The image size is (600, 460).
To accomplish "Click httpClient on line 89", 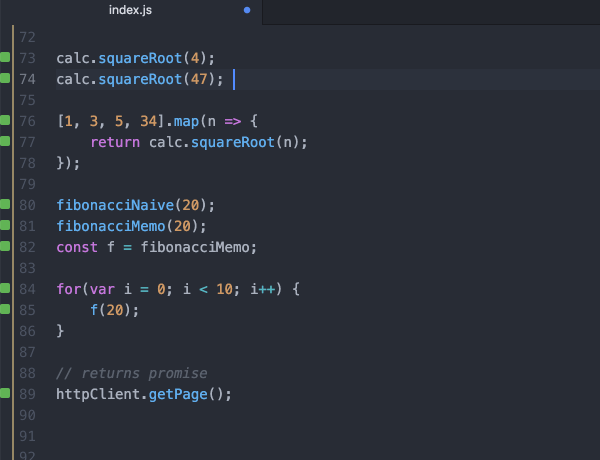I will [98, 394].
